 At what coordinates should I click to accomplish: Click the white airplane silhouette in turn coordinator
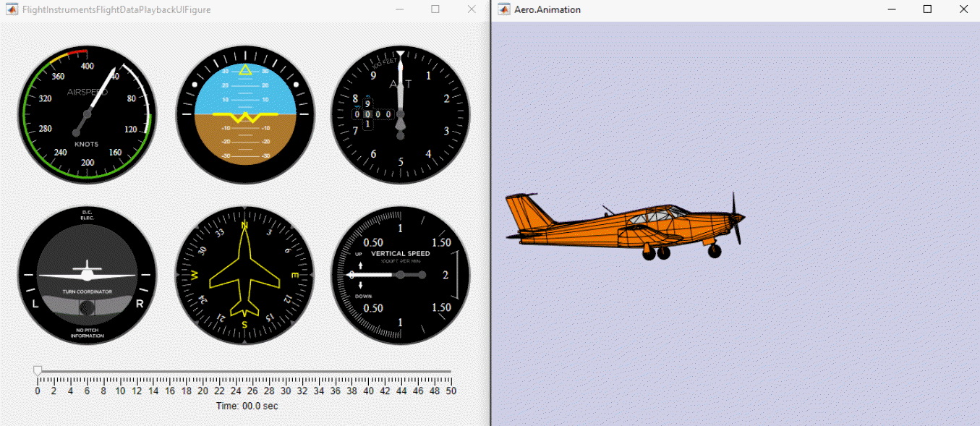click(87, 273)
